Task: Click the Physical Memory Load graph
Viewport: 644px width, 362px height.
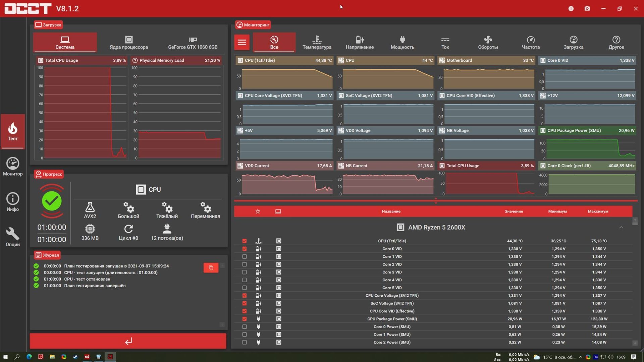Action: [176, 108]
